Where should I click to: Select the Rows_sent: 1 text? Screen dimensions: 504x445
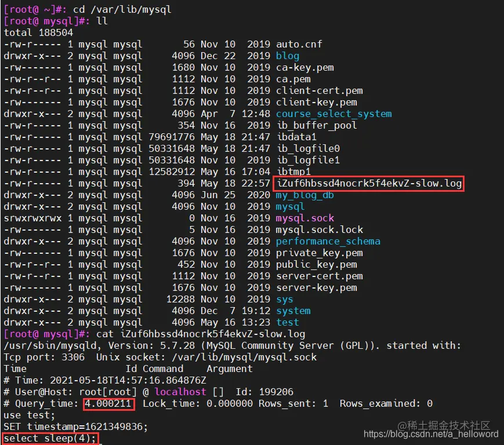pyautogui.click(x=293, y=404)
